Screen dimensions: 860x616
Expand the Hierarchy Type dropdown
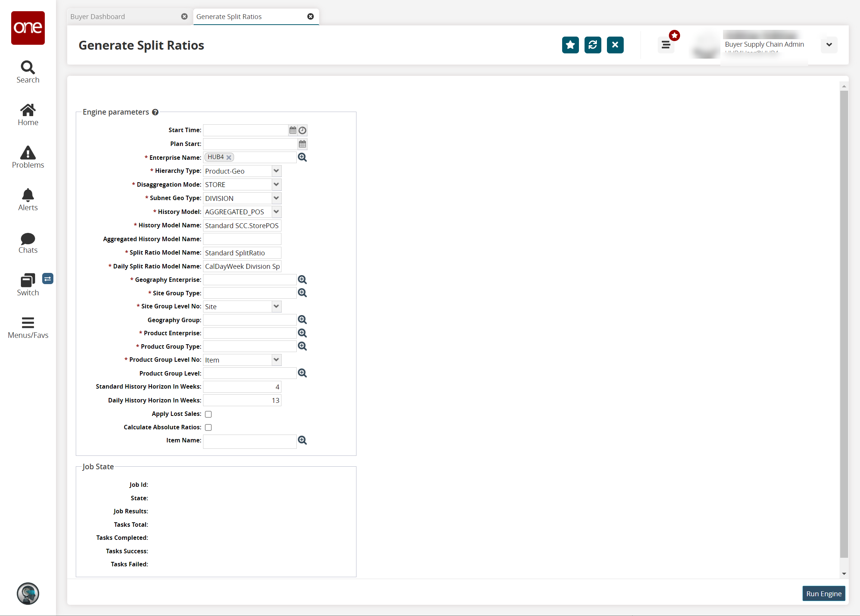(x=275, y=171)
